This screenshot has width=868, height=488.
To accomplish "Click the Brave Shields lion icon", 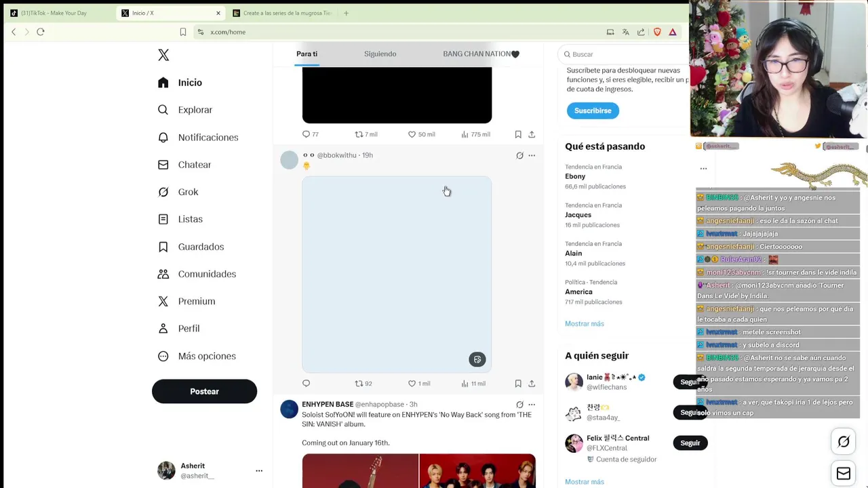I will [x=657, y=32].
